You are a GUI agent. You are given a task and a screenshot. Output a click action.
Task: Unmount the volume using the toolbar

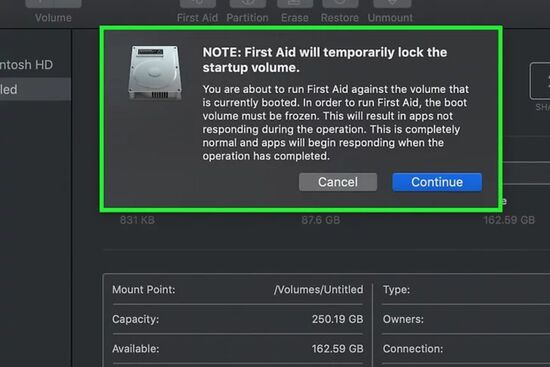point(390,11)
